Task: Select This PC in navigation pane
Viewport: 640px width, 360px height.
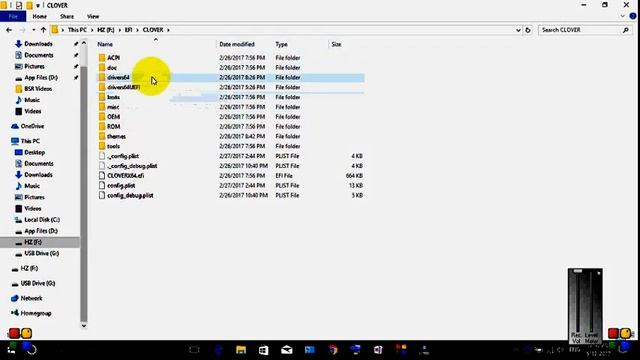Action: pos(30,141)
